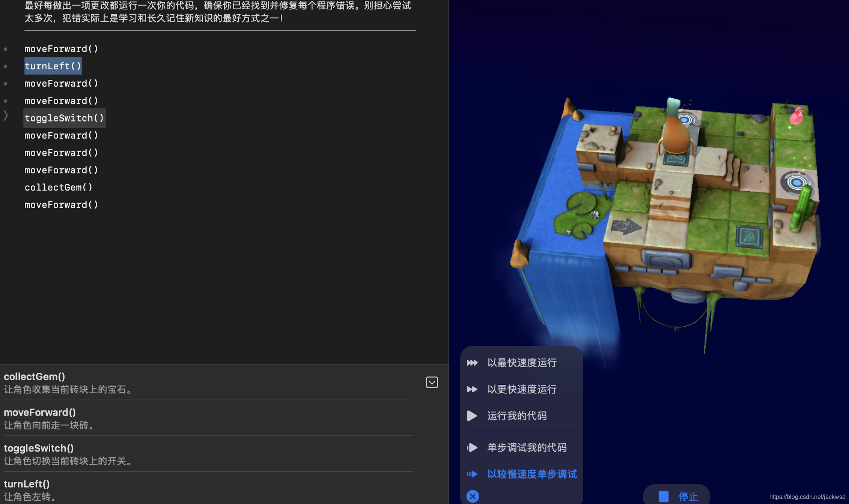Open the collectGem() entry in the reference panel
Viewport: 849px width, 504px height.
click(x=34, y=376)
